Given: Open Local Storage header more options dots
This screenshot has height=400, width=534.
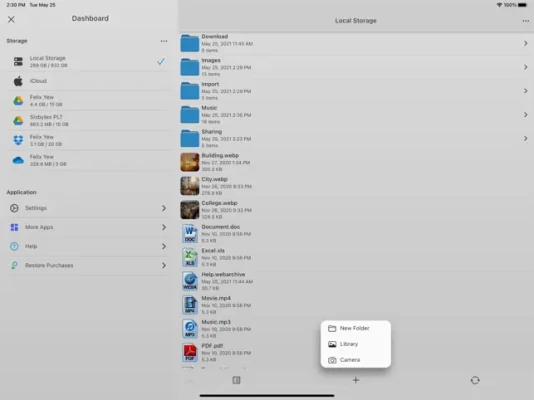Looking at the screenshot, I should [525, 21].
